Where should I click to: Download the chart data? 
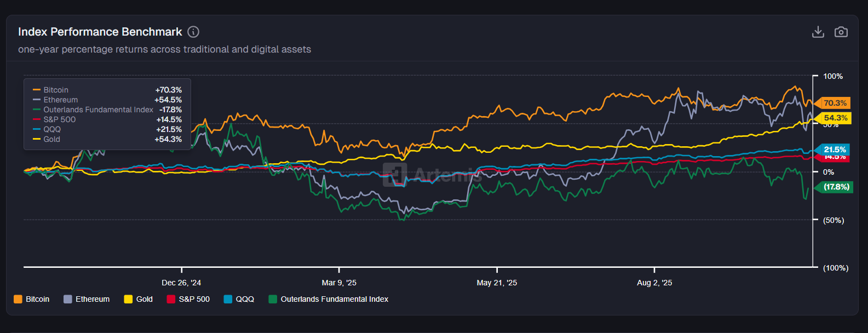(818, 32)
